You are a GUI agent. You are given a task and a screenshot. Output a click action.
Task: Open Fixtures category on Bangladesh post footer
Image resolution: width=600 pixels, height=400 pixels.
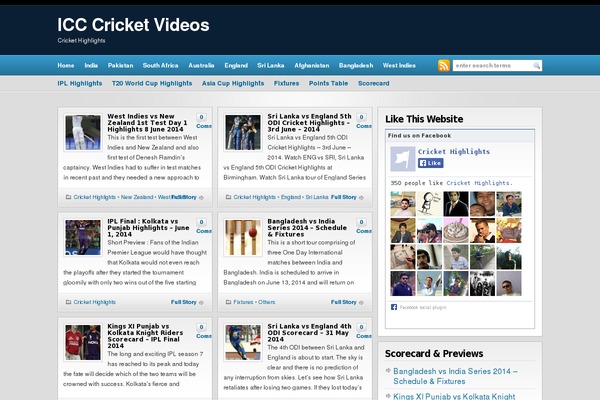243,302
